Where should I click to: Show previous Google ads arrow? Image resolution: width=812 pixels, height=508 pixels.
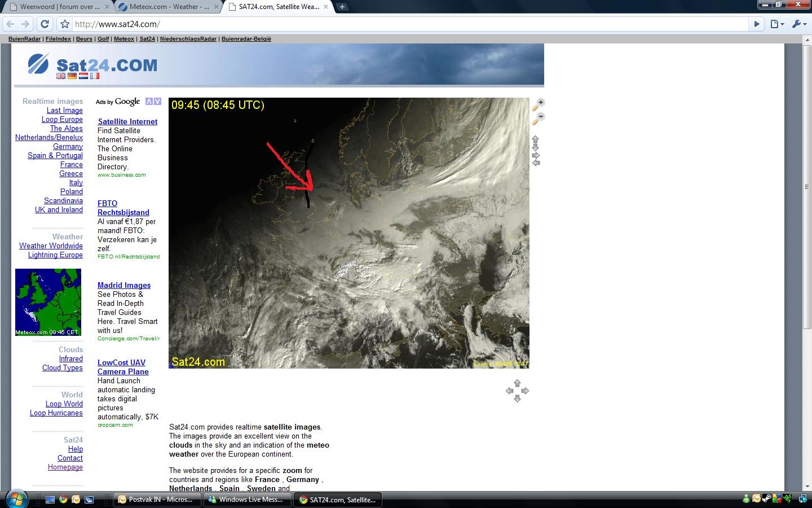[149, 102]
